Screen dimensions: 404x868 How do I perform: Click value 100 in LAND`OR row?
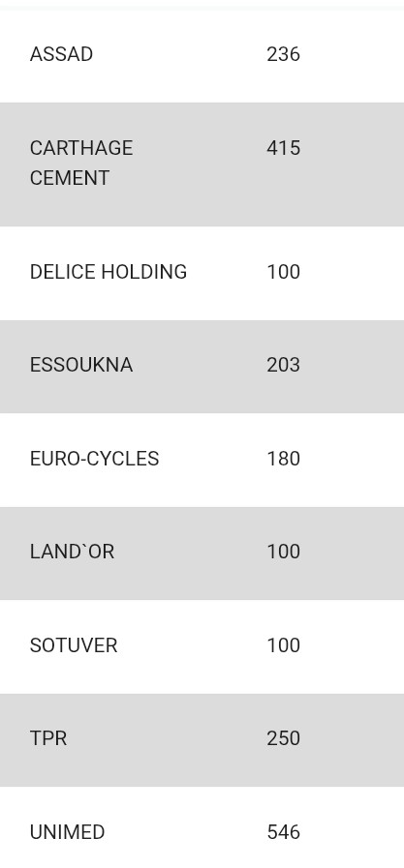pos(283,552)
